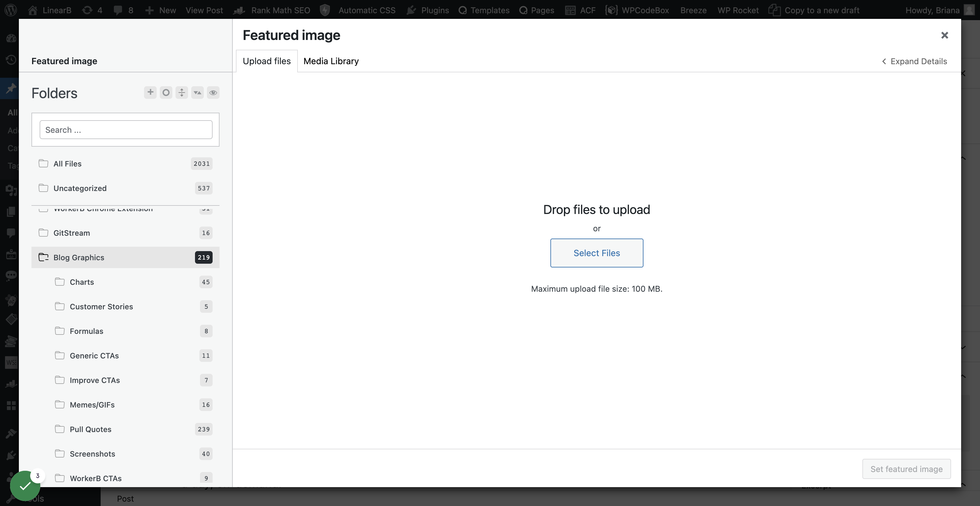Open the WPCodeBox admin bar item
Viewport: 980px width, 506px height.
(637, 10)
